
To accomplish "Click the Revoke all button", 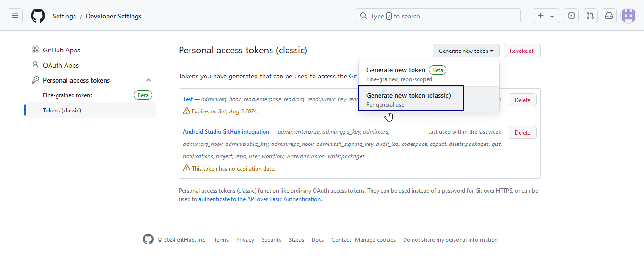I will click(522, 51).
